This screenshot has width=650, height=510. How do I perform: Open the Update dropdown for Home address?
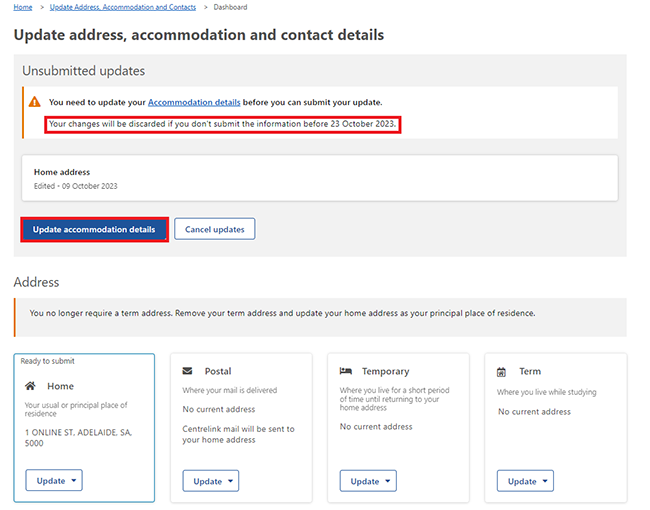[x=55, y=481]
